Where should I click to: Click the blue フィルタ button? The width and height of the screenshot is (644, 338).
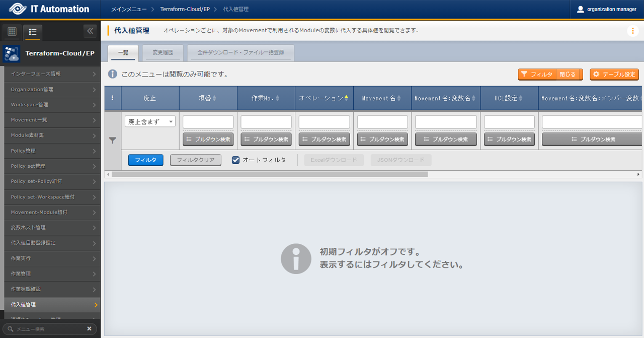point(145,160)
